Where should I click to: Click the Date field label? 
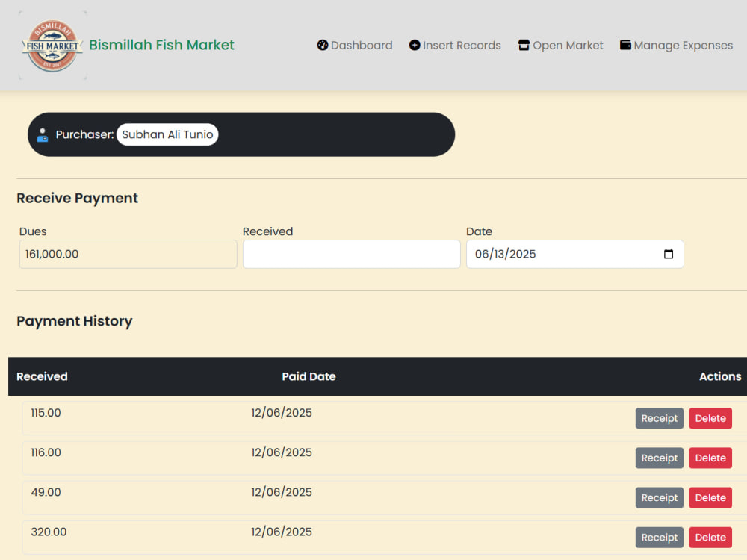pos(479,231)
